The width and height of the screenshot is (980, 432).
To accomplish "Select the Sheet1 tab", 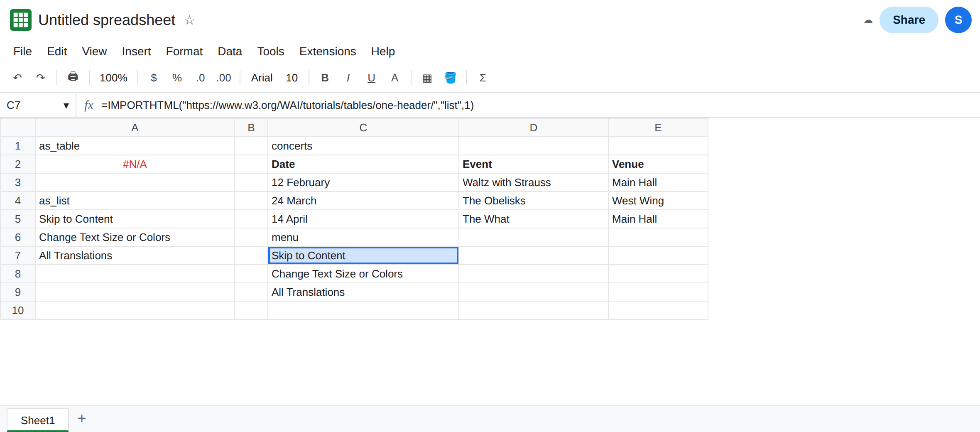I will pos(38,420).
